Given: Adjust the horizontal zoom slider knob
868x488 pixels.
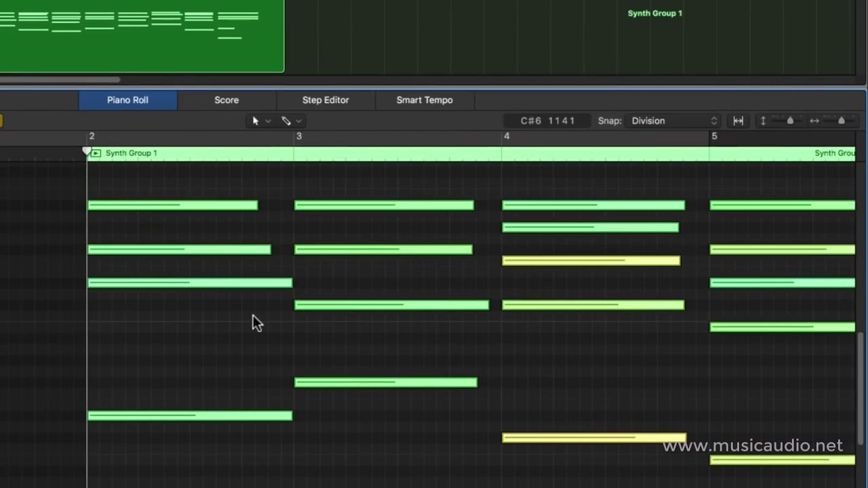Looking at the screenshot, I should pos(842,121).
